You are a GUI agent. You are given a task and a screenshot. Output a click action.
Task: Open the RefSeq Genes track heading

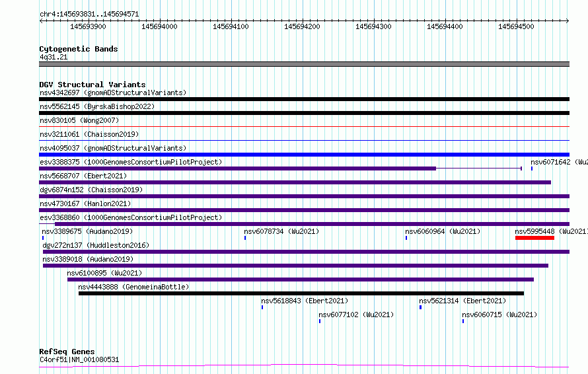pyautogui.click(x=67, y=352)
